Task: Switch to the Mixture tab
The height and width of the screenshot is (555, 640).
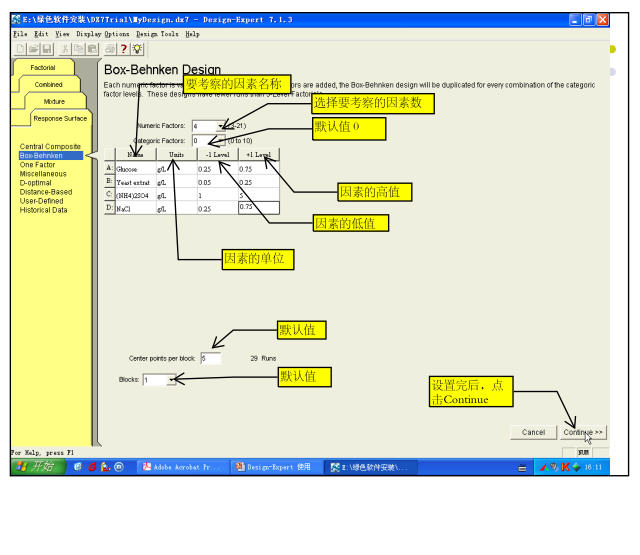Action: [54, 101]
